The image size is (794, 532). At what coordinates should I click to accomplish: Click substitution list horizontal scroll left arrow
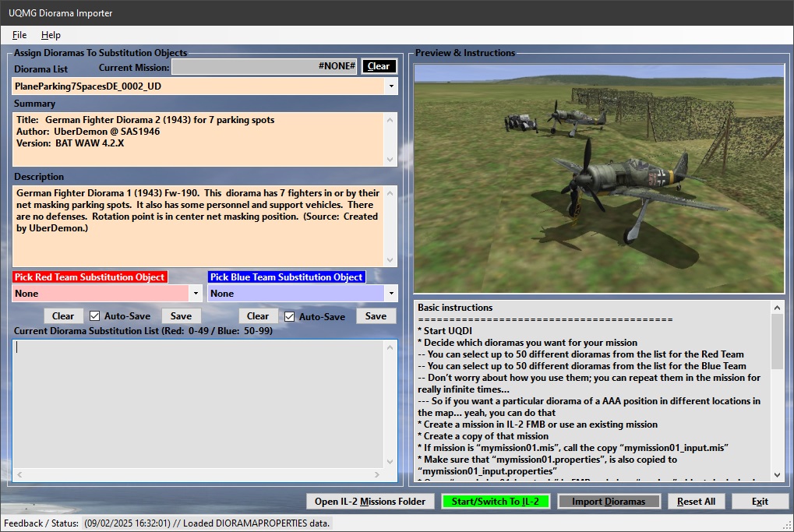coord(19,474)
